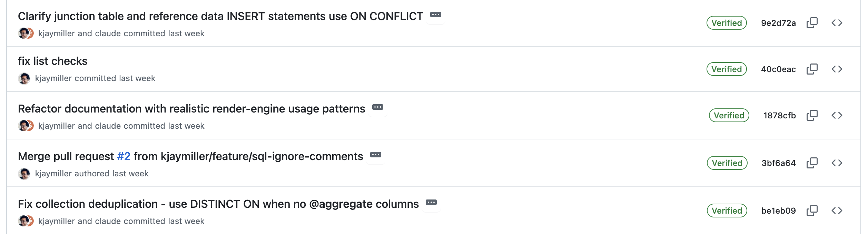Check the Verified badge on fix list checks
The image size is (868, 234).
[x=726, y=69]
